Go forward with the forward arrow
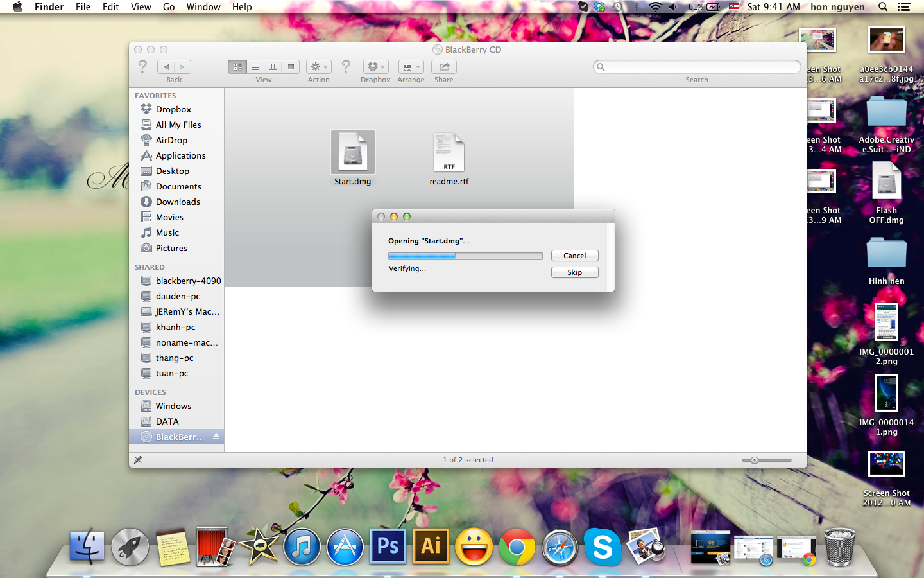The height and width of the screenshot is (578, 924). tap(183, 67)
